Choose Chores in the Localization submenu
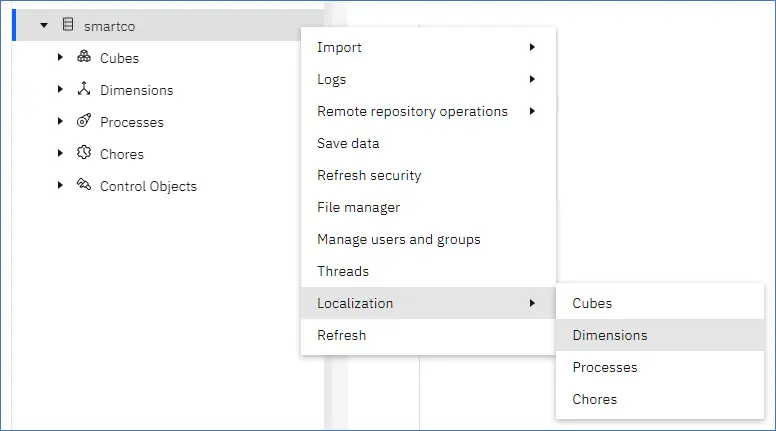 coord(660,399)
